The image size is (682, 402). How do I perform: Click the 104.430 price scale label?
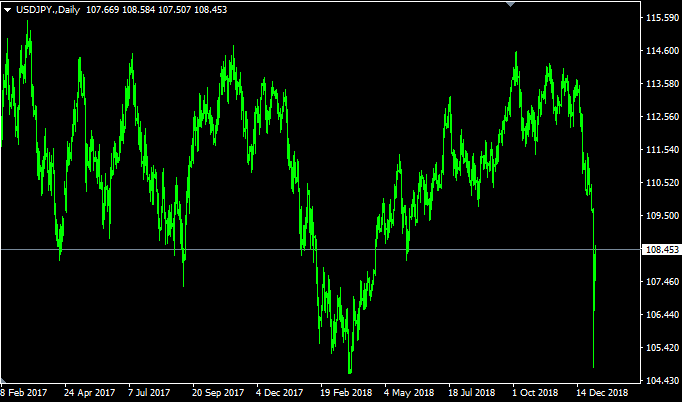coord(663,381)
